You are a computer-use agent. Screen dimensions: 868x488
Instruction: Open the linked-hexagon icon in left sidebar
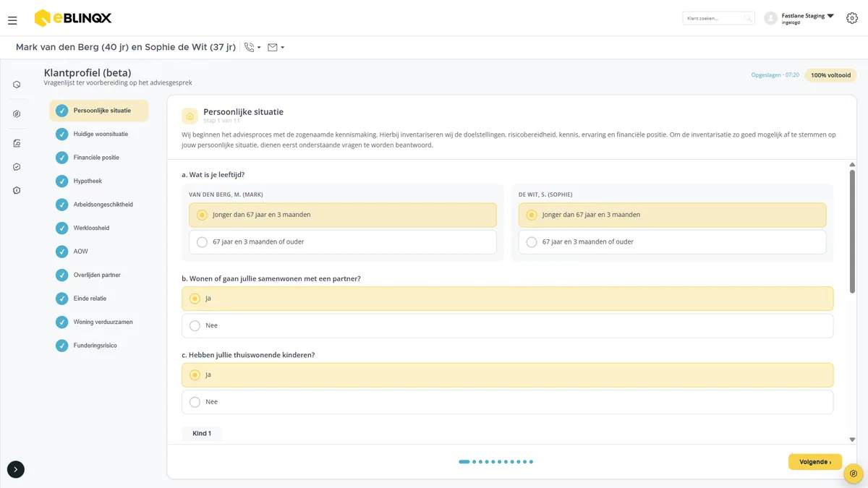tap(17, 114)
